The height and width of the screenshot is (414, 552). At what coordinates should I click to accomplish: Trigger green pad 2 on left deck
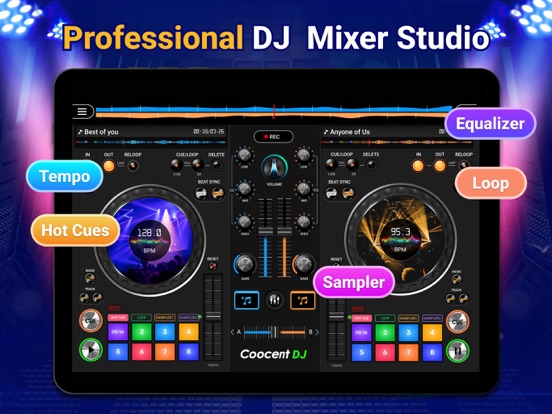pos(142,332)
